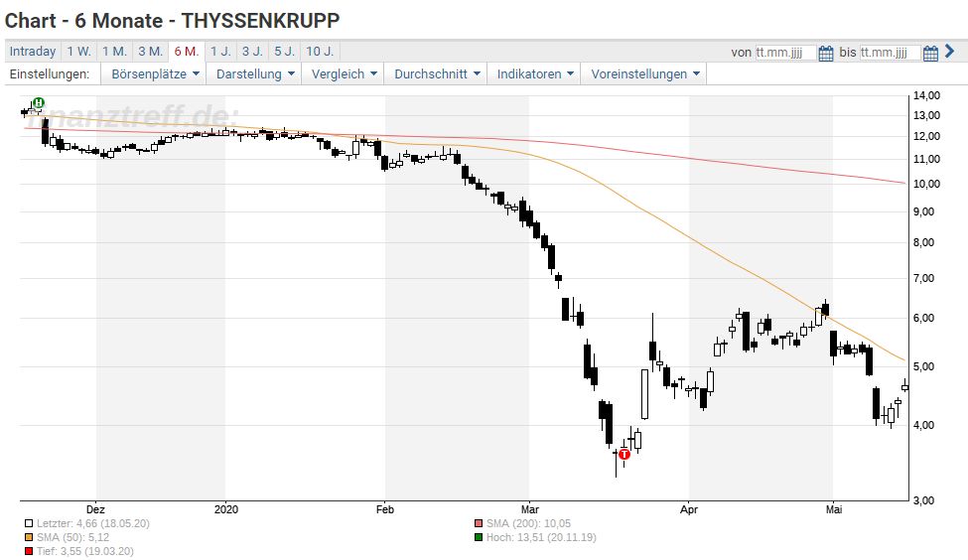Open the 'von' date calendar picker icon
The width and height of the screenshot is (968, 560).
(x=825, y=53)
